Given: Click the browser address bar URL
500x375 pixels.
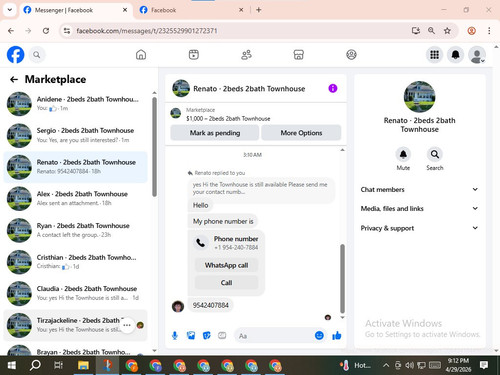Looking at the screenshot, I should 147,31.
